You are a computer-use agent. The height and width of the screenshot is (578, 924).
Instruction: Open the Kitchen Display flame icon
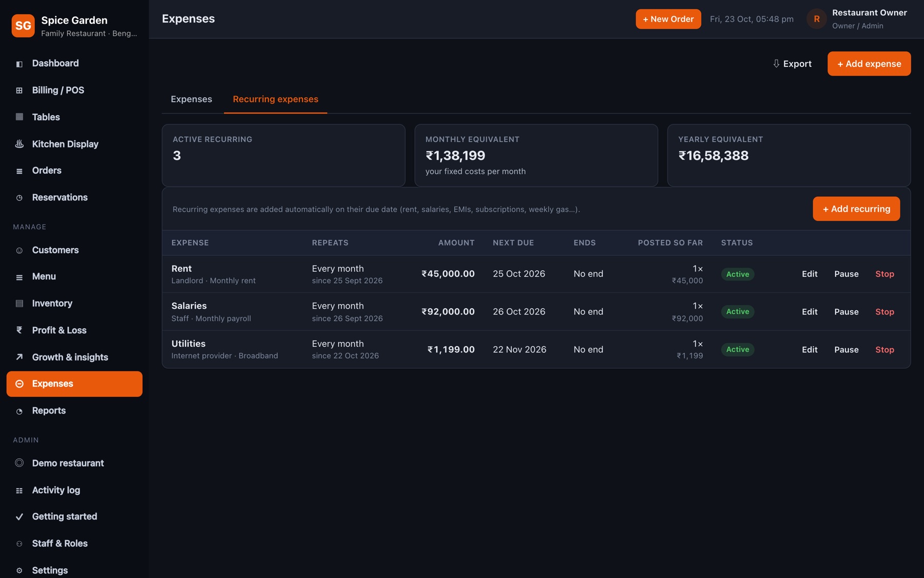tap(20, 144)
